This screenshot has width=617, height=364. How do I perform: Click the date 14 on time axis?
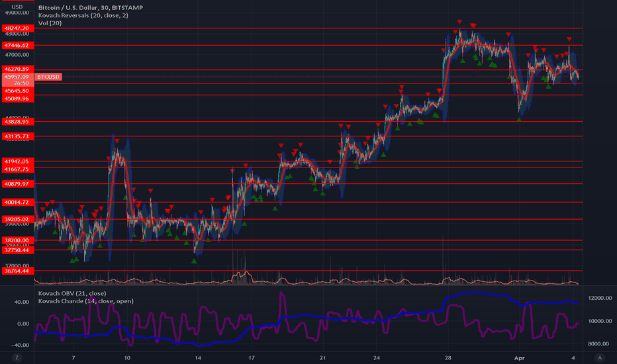(x=198, y=357)
